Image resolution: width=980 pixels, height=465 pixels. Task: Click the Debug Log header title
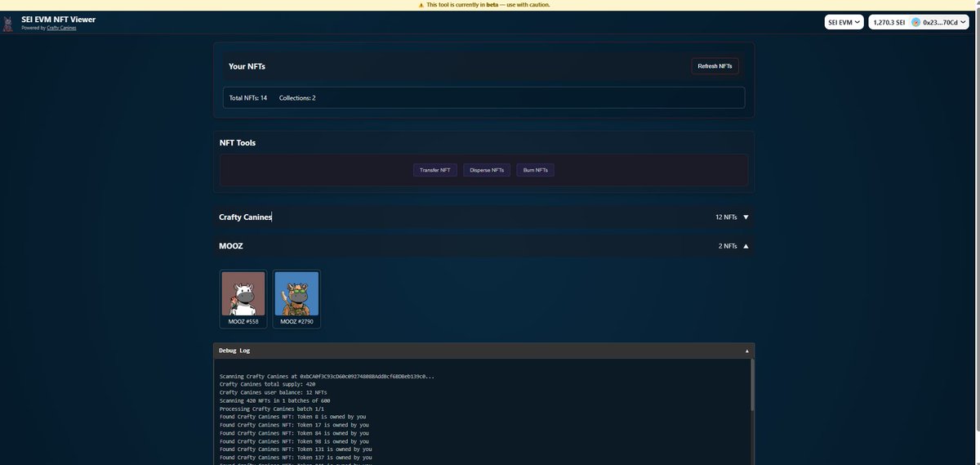click(234, 351)
